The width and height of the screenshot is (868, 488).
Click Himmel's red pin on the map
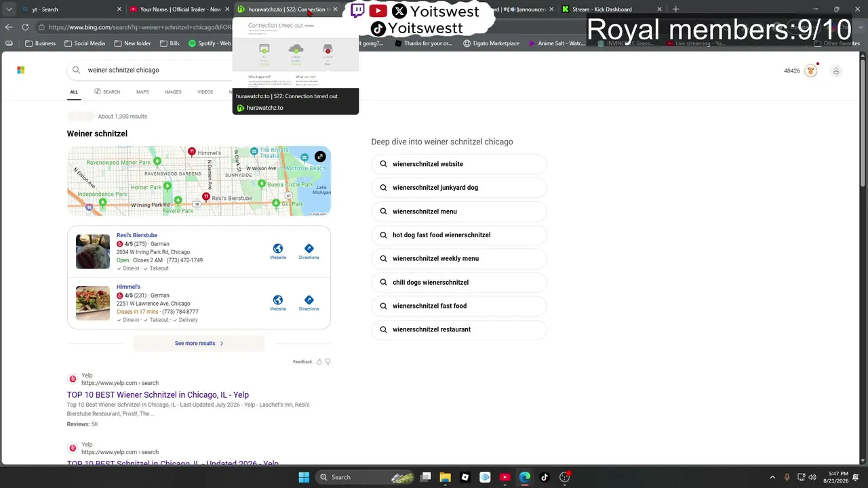(x=192, y=152)
